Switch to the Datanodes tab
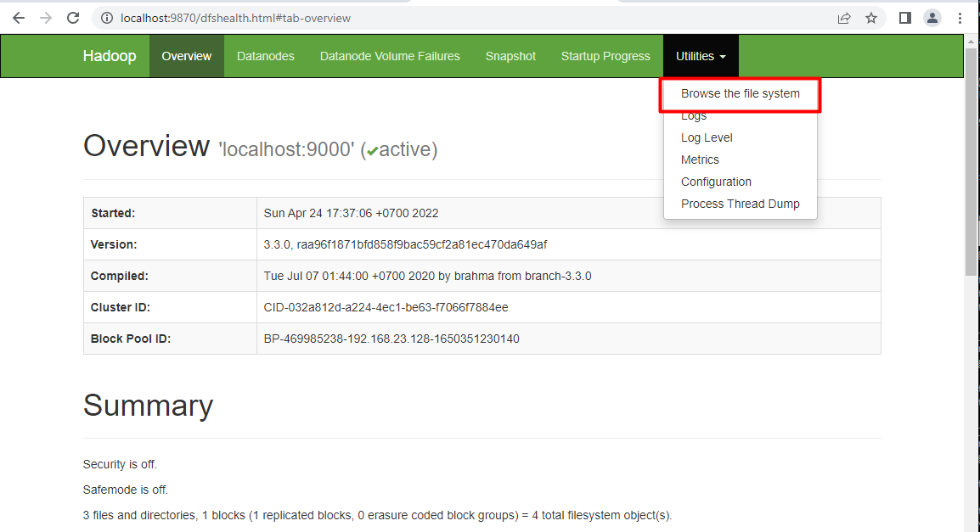Screen dimensions: 980x532 point(265,56)
